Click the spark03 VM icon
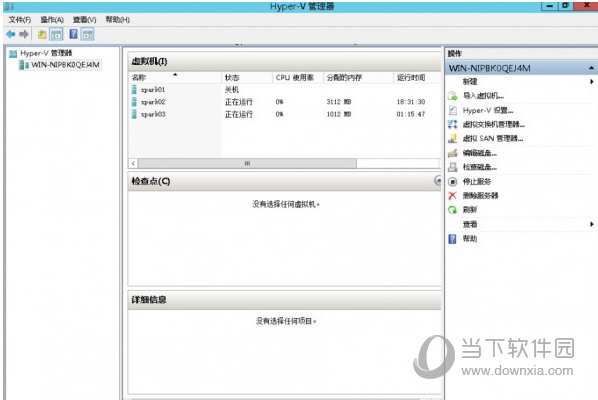The image size is (598, 400). click(134, 114)
